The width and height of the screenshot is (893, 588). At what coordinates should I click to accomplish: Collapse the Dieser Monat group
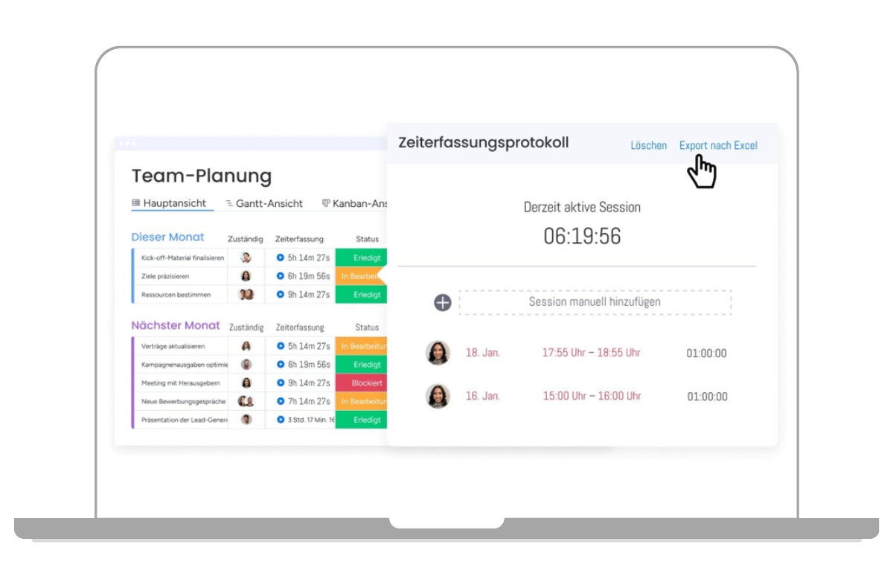tap(168, 237)
